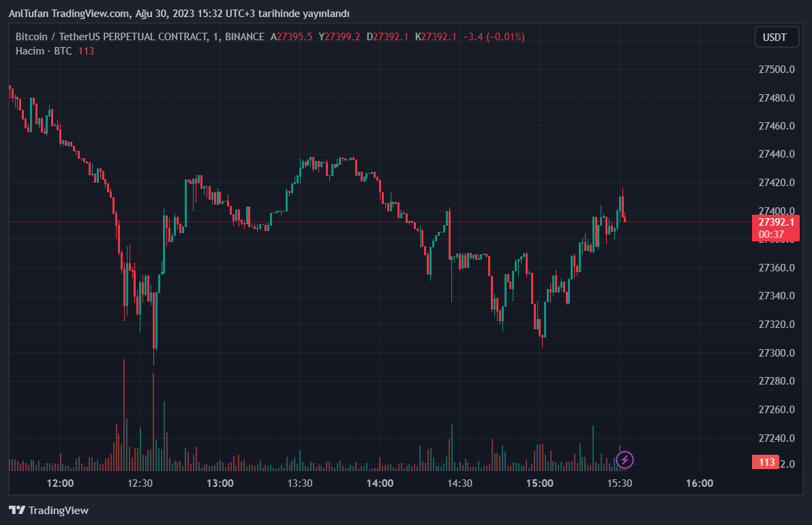
Task: Click the purple lightning bolt icon
Action: (625, 460)
